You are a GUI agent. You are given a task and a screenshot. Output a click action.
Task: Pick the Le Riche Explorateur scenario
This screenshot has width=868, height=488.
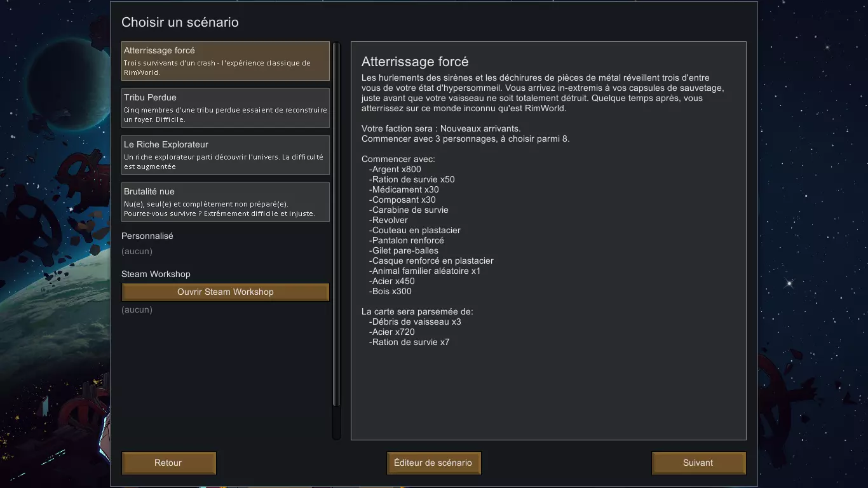(225, 155)
